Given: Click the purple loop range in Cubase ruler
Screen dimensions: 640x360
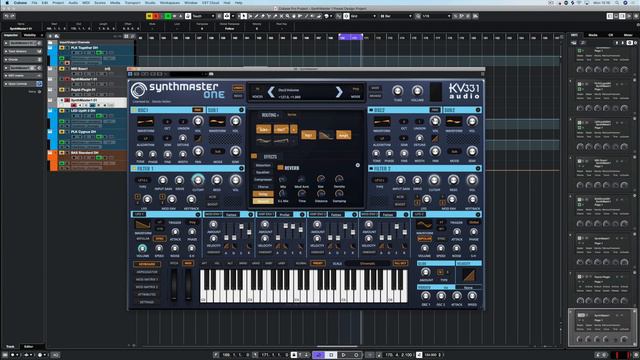Looking at the screenshot, I should pos(351,37).
